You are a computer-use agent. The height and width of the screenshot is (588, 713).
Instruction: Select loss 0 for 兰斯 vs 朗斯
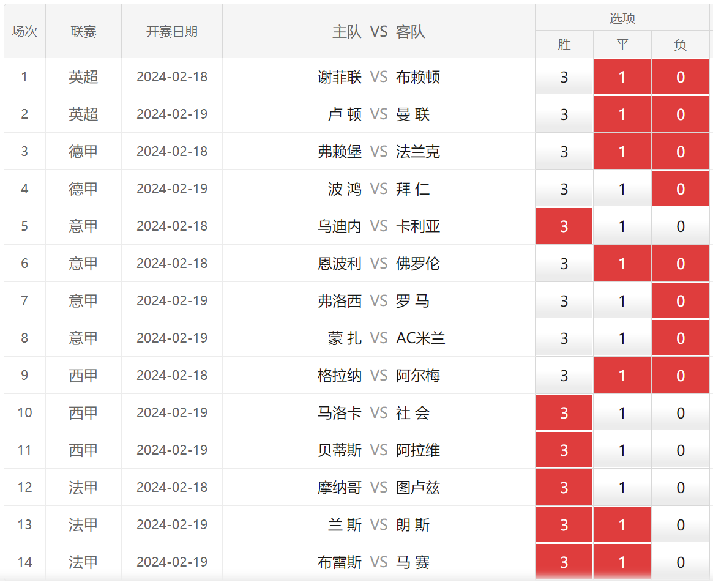point(681,524)
